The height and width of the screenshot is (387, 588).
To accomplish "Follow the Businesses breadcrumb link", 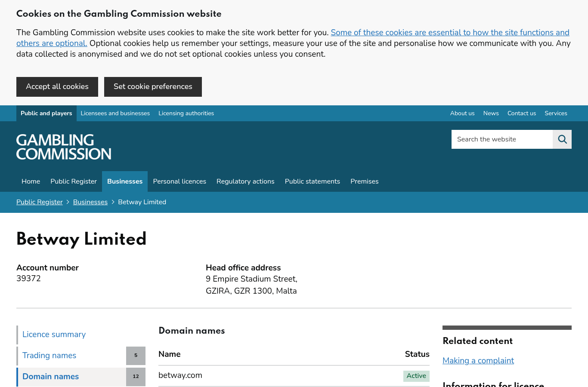I will [90, 202].
